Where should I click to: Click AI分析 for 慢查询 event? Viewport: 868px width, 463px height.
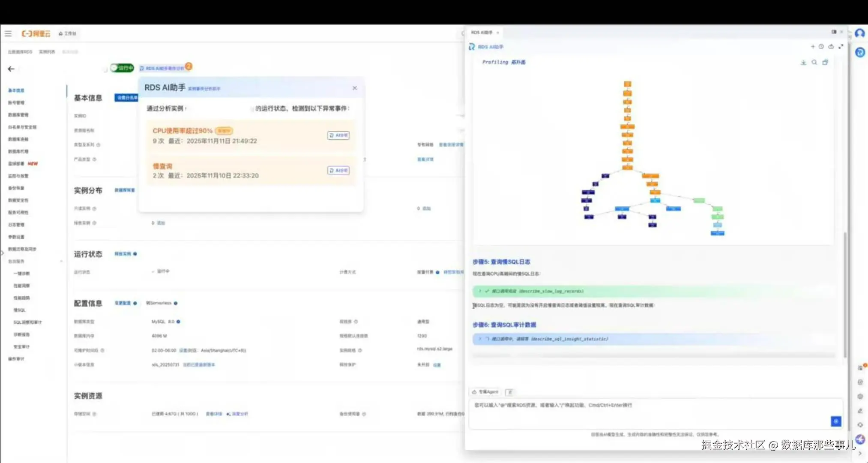[338, 171]
